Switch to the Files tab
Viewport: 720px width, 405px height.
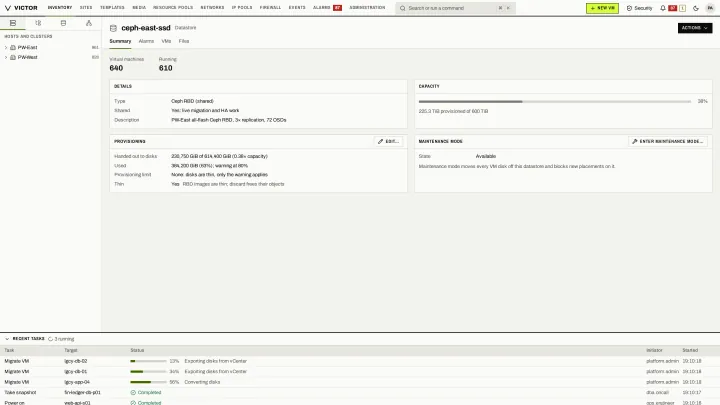[x=184, y=41]
